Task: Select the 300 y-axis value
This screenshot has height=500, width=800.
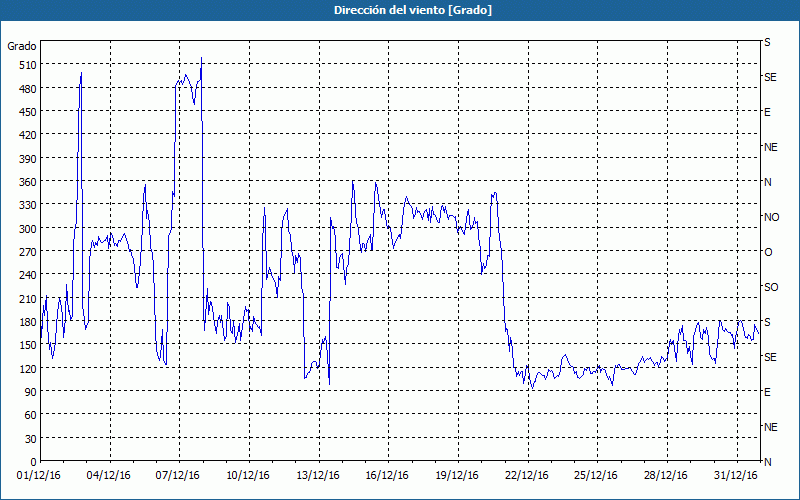Action: click(x=27, y=229)
